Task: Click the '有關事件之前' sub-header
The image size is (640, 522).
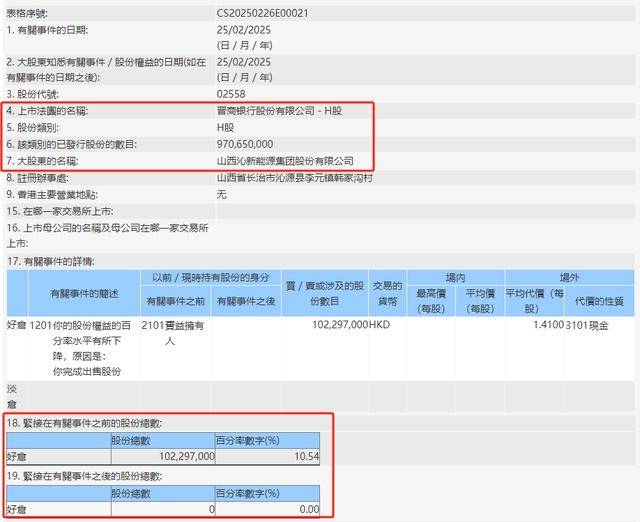Action: (x=176, y=301)
